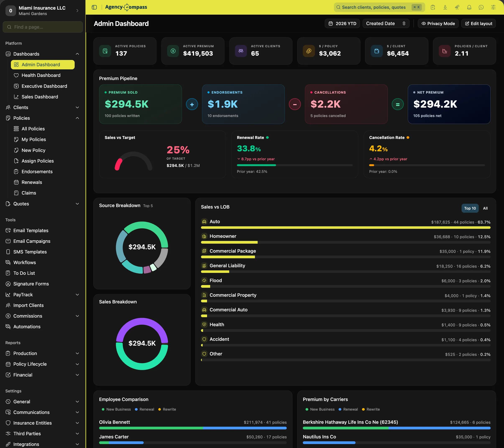Click the Auto premium bar in Sales vs LOB
This screenshot has width=504, height=448.
346,228
